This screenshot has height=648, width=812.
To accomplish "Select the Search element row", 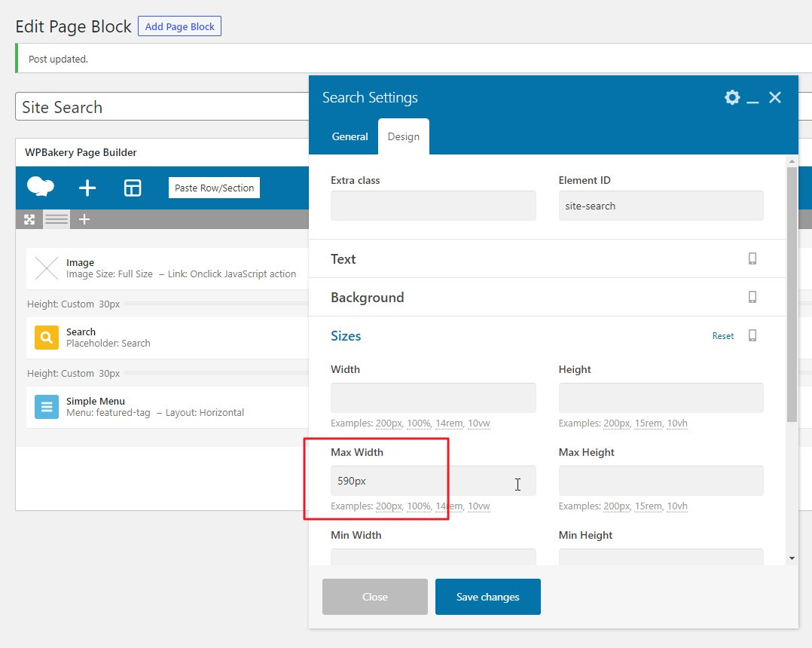I will (168, 338).
